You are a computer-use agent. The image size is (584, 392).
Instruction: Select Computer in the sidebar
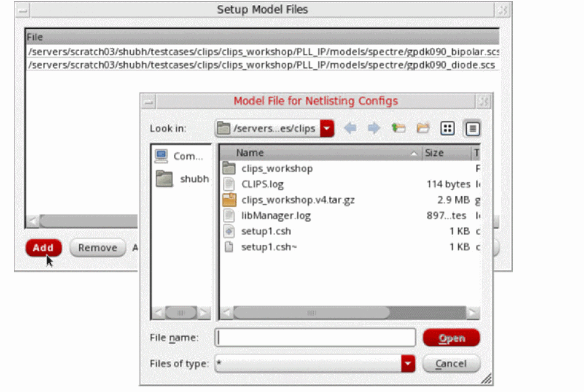coord(179,156)
